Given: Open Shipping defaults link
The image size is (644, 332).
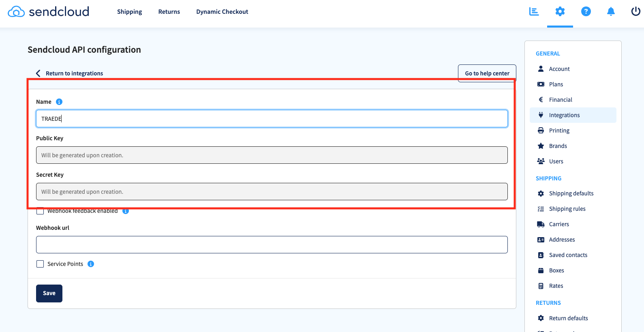Looking at the screenshot, I should coord(571,193).
